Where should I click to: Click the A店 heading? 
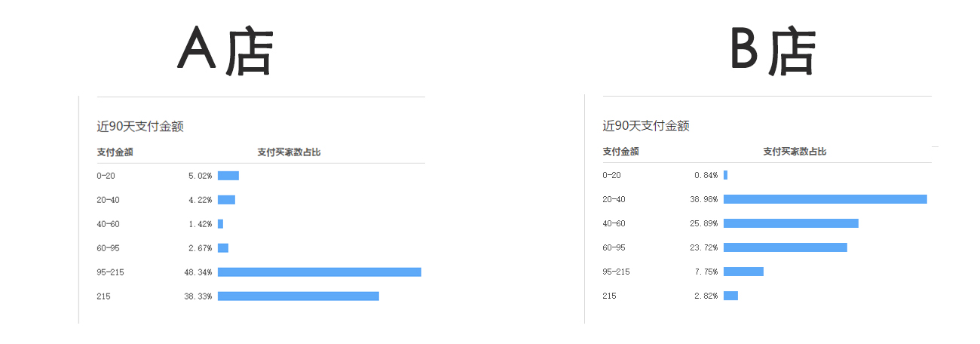(225, 51)
